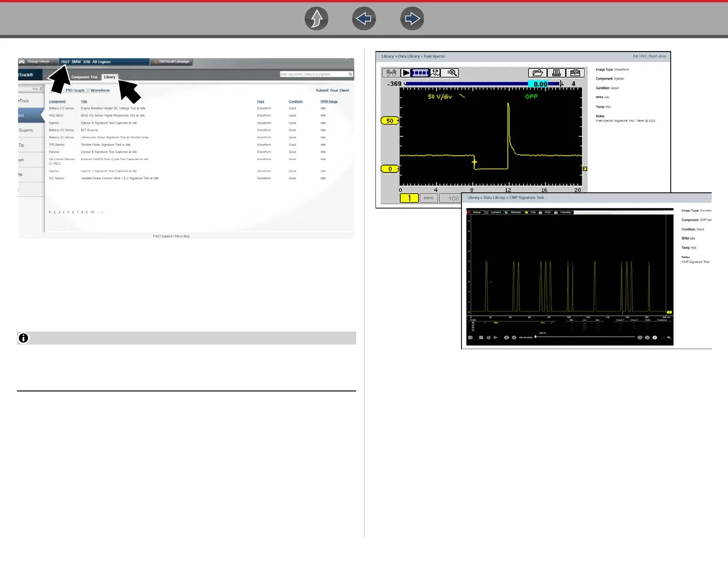Click Print in CMP scope toolbar
The width and height of the screenshot is (728, 563).
pyautogui.click(x=547, y=213)
